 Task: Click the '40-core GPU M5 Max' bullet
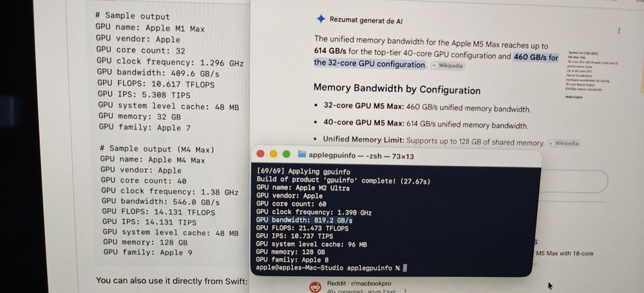(426, 124)
